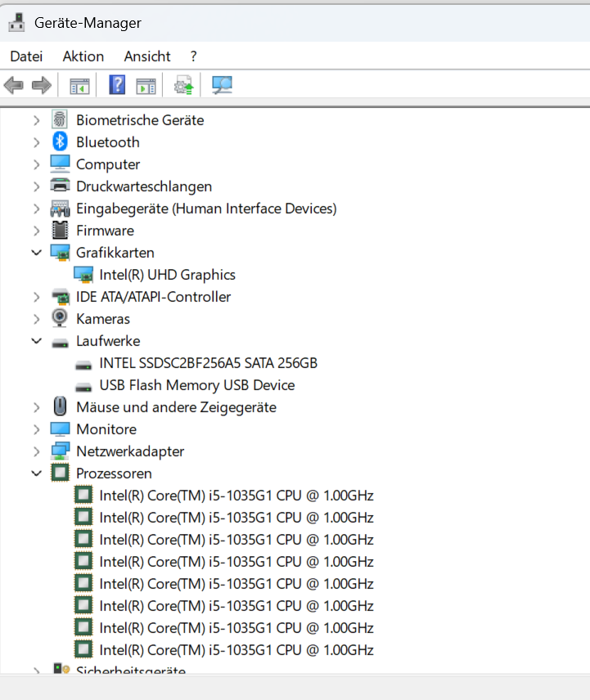Select the Druckwarteschlangen category label
The height and width of the screenshot is (700, 590).
pos(144,186)
